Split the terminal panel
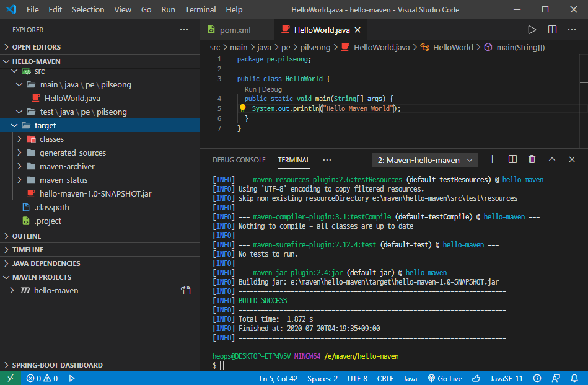The image size is (588, 385). 512,159
